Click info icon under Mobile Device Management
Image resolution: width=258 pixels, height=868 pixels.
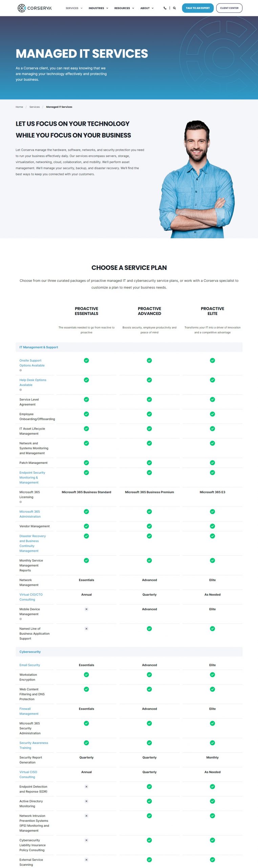point(21,619)
